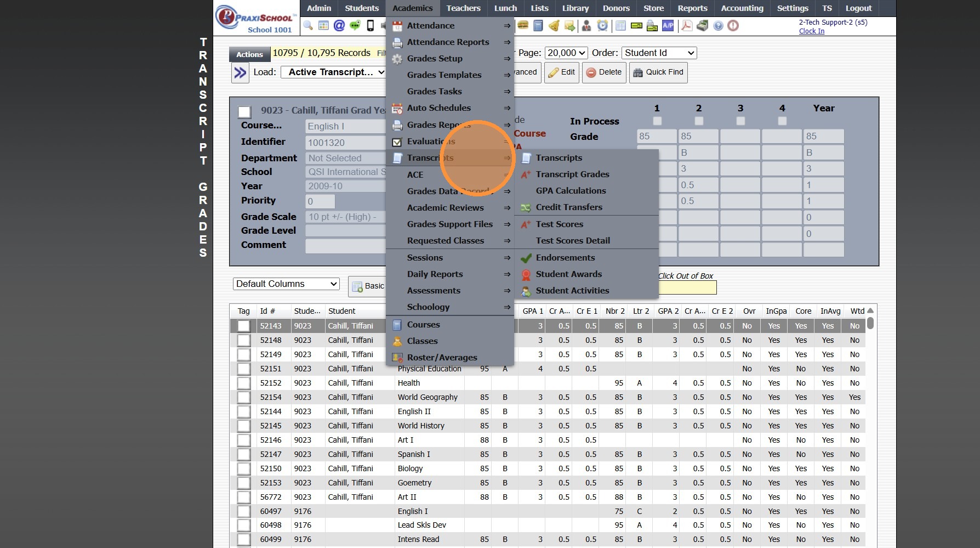This screenshot has width=980, height=548.
Task: Open the Students menu
Action: 362,8
